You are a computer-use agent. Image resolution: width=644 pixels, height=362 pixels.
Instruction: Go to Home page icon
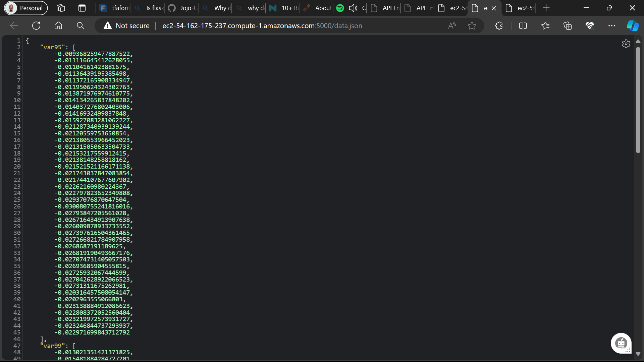click(x=58, y=26)
